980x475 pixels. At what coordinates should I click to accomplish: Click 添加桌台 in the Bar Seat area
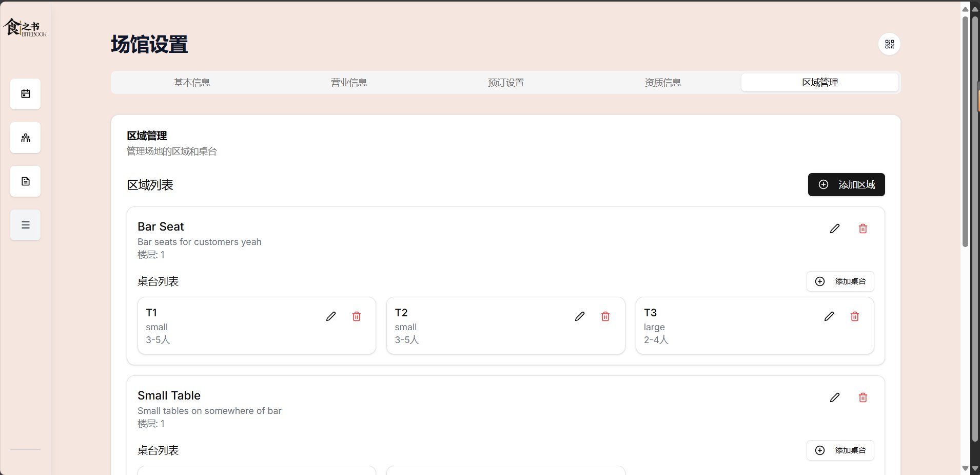tap(840, 281)
